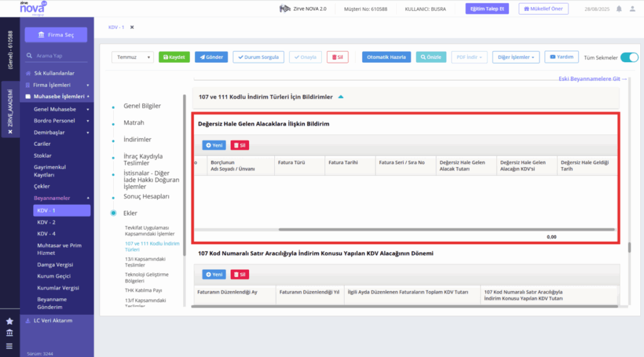Click Eğitim Talep Et button
The width and height of the screenshot is (644, 357).
coord(487,9)
